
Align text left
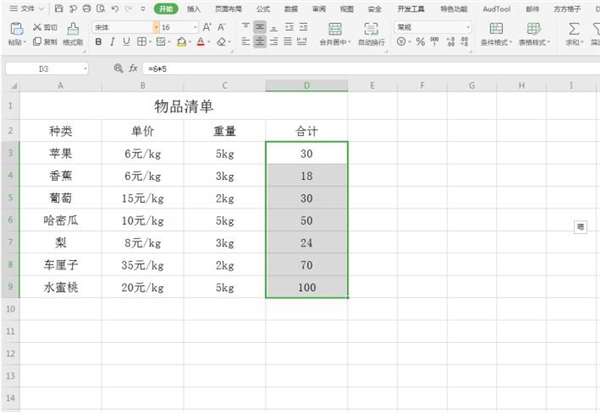pyautogui.click(x=246, y=41)
